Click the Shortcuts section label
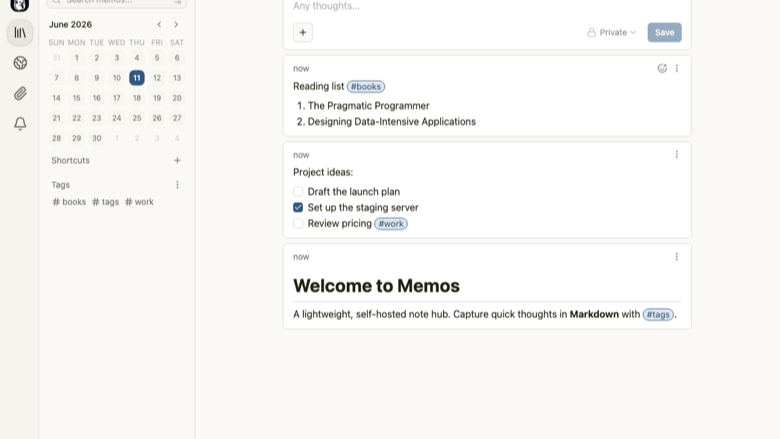This screenshot has width=780, height=439. click(70, 161)
